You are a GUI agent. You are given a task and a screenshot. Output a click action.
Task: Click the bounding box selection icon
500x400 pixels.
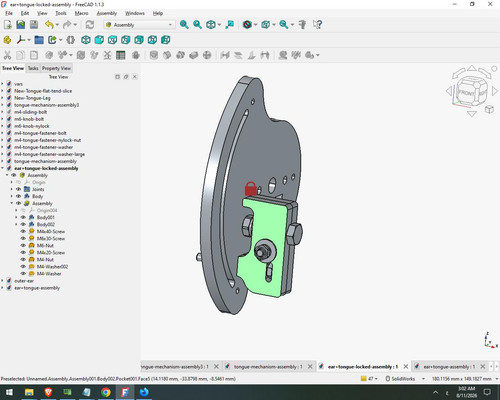(x=265, y=25)
